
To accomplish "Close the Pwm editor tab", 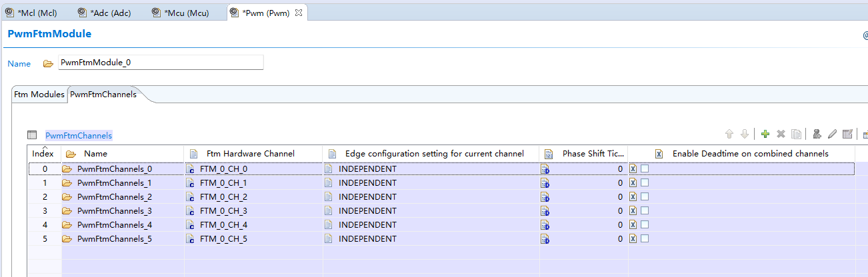I will (x=299, y=13).
